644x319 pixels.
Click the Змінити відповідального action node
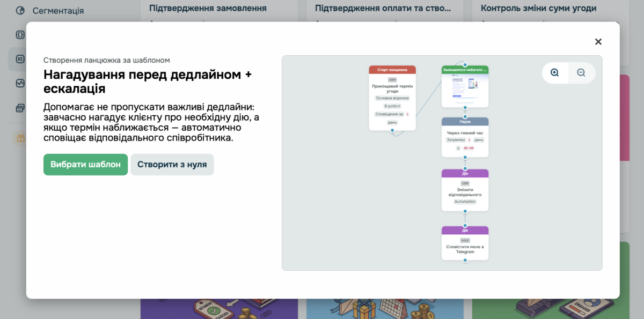click(465, 190)
